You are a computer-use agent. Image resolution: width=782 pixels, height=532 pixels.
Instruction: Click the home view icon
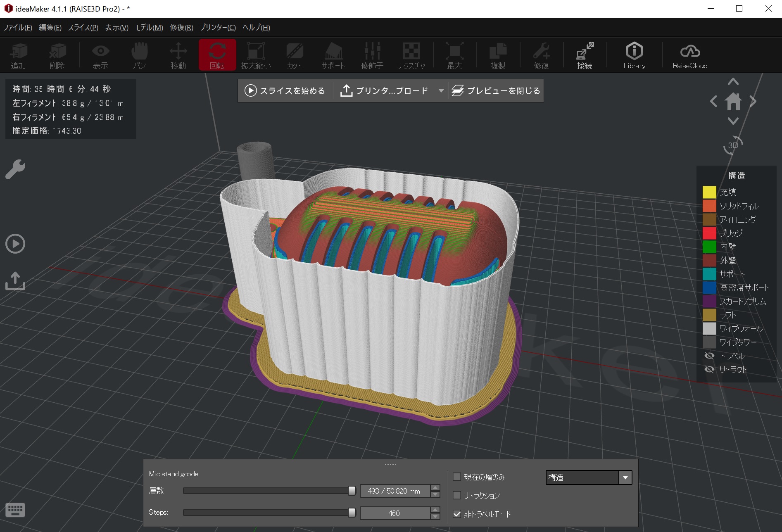click(733, 101)
